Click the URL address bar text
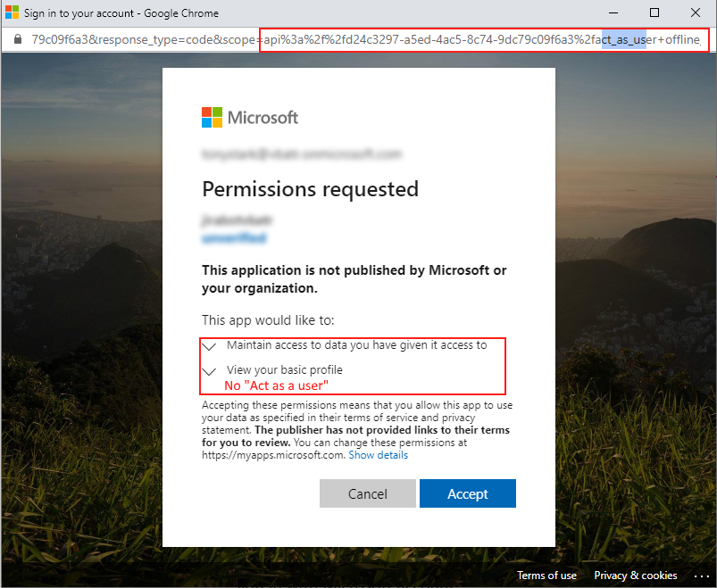This screenshot has width=717, height=588. click(x=366, y=40)
